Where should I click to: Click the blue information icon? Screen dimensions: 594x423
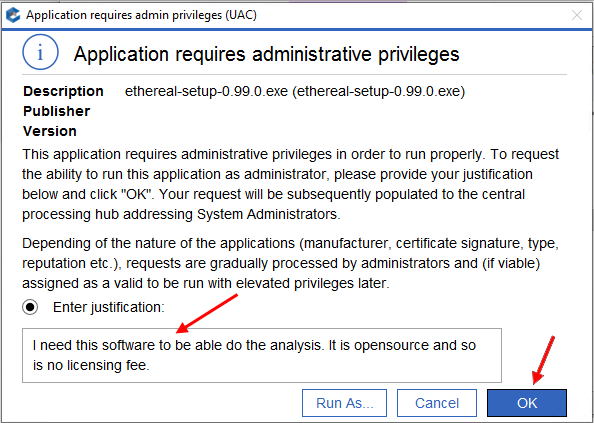(x=40, y=53)
